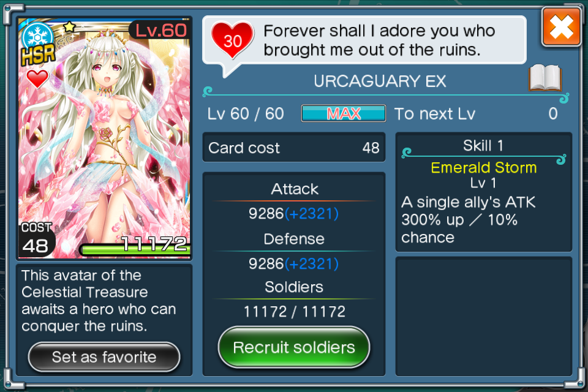Click the Attack stat value
The image size is (588, 392).
tap(293, 214)
